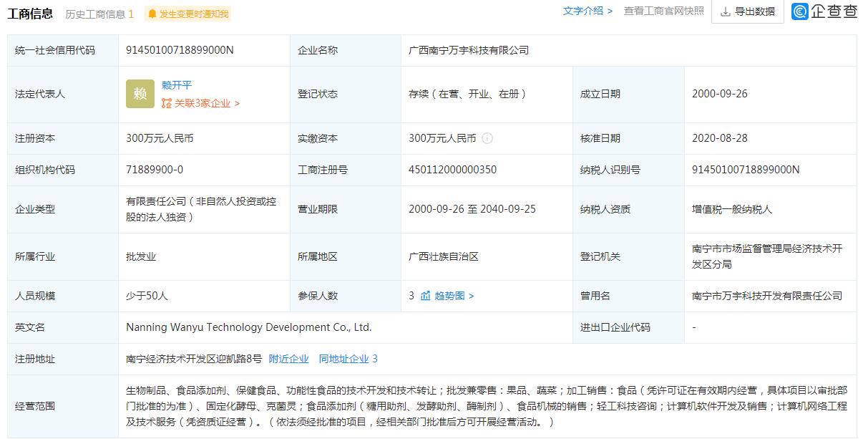Click the related-enterprises network icon

(x=167, y=103)
